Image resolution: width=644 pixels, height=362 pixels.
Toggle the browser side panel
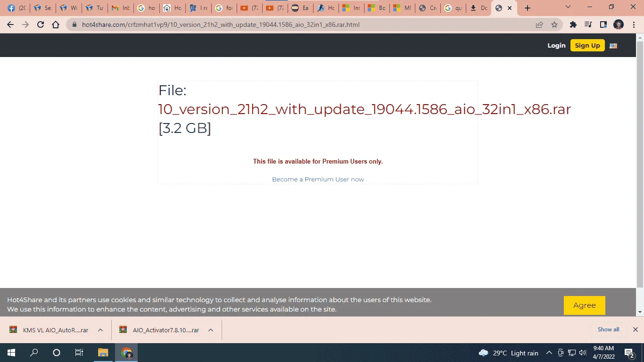pyautogui.click(x=603, y=25)
